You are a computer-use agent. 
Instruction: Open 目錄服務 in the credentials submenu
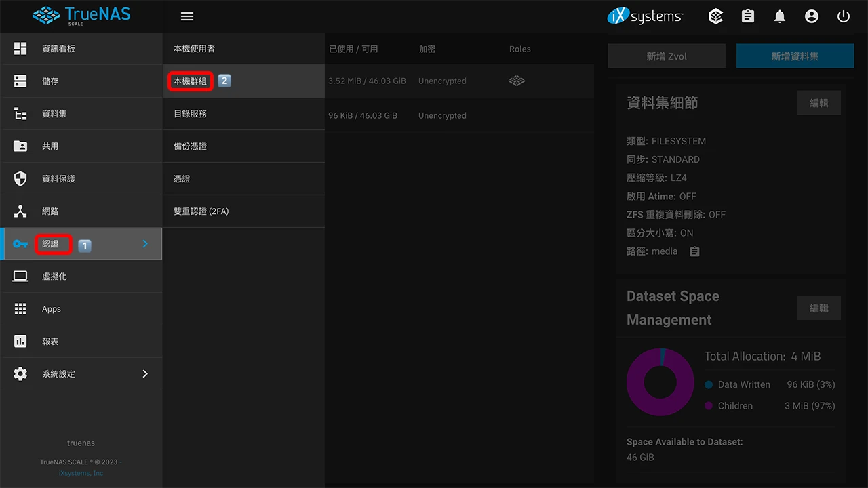tap(189, 113)
